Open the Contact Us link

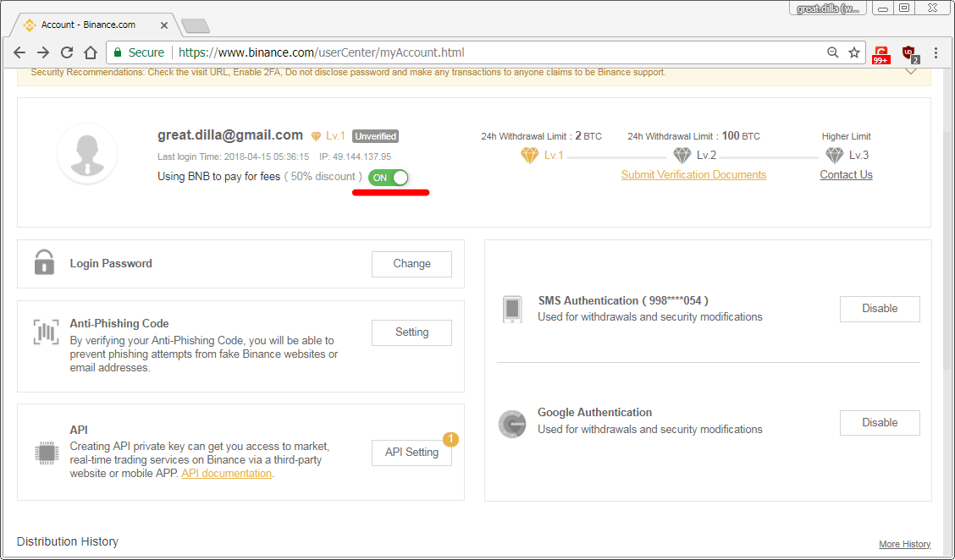point(846,175)
